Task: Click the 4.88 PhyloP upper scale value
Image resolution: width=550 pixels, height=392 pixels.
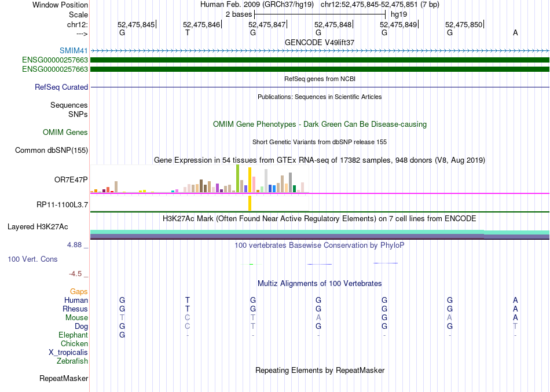Action: [x=74, y=244]
